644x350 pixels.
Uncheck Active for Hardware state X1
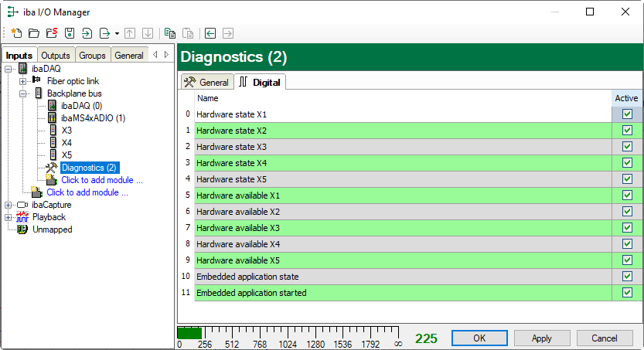(627, 114)
